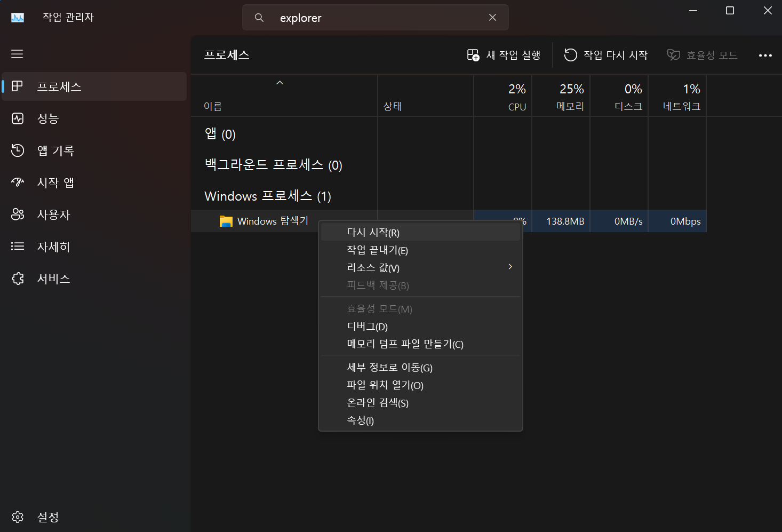This screenshot has height=532, width=782.
Task: Open the 서비스 services page
Action: click(94, 279)
